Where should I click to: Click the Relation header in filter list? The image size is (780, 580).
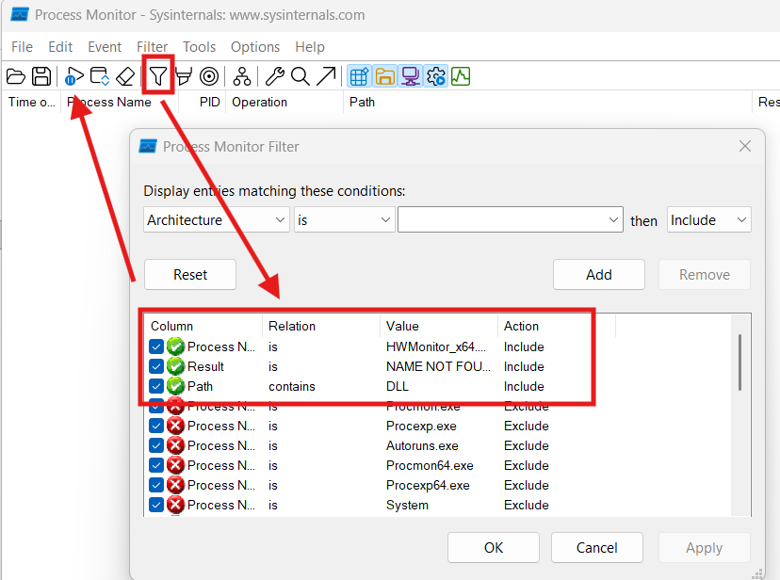coord(321,326)
